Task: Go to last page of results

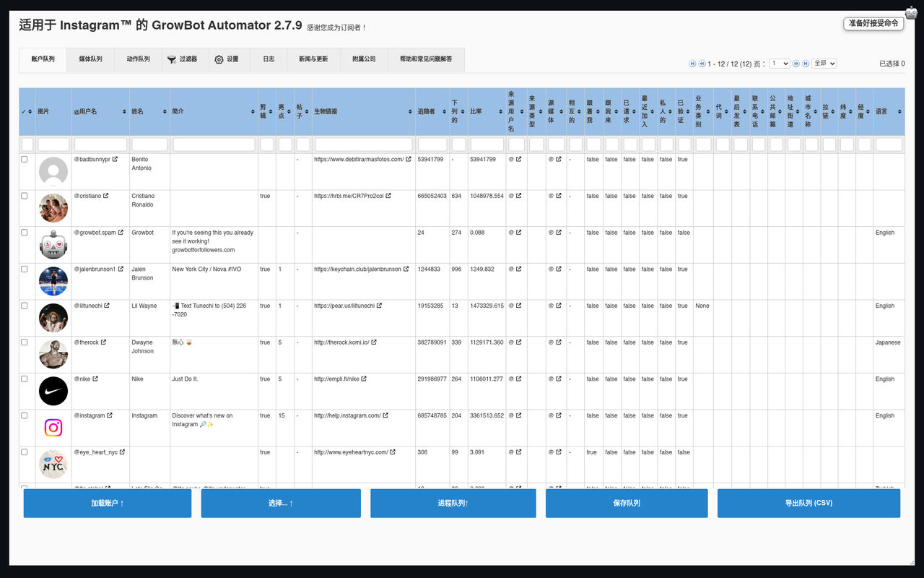Action: click(x=806, y=64)
